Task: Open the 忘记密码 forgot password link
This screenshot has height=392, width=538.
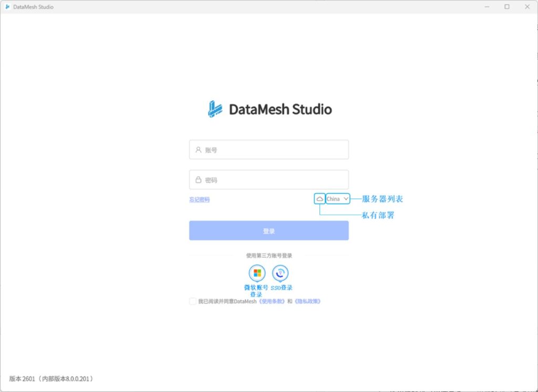Action: pos(200,199)
